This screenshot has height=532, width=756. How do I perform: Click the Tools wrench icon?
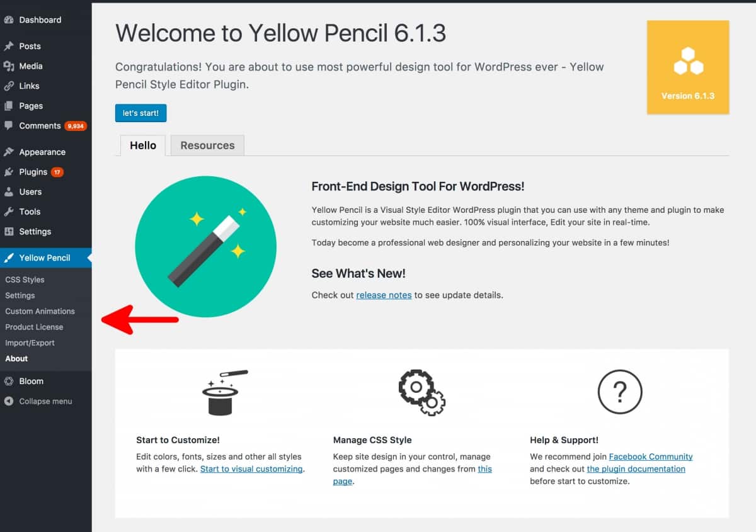[9, 212]
